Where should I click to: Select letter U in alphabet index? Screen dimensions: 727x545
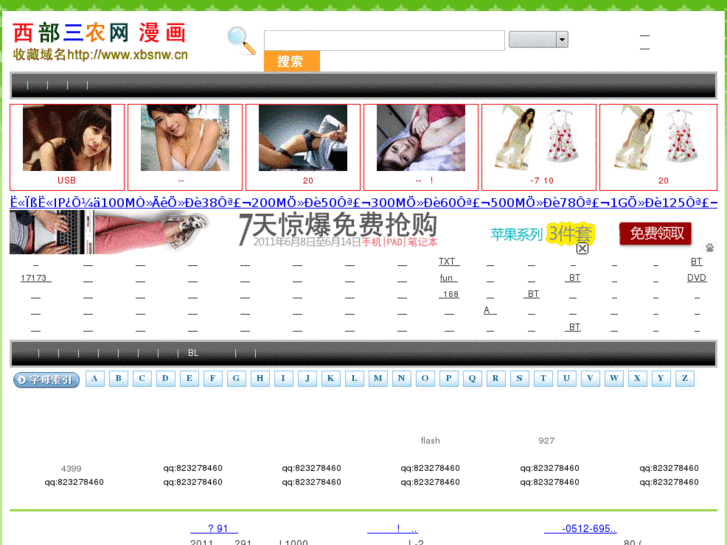(567, 378)
